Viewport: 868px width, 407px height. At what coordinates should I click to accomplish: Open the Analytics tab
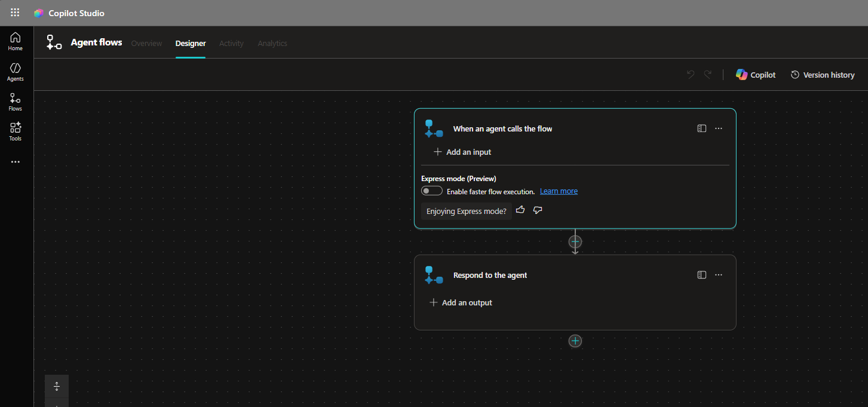point(272,44)
